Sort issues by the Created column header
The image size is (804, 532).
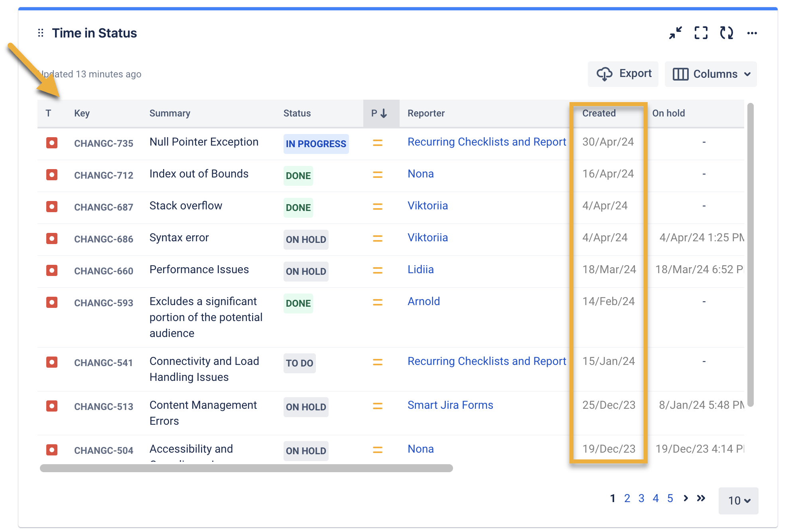599,113
